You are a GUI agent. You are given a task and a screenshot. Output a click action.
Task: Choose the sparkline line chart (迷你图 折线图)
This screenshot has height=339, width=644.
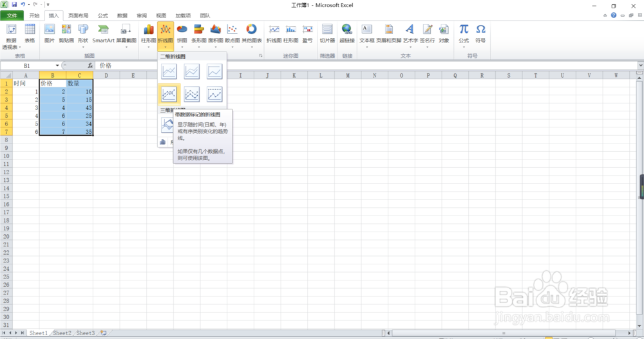[274, 30]
